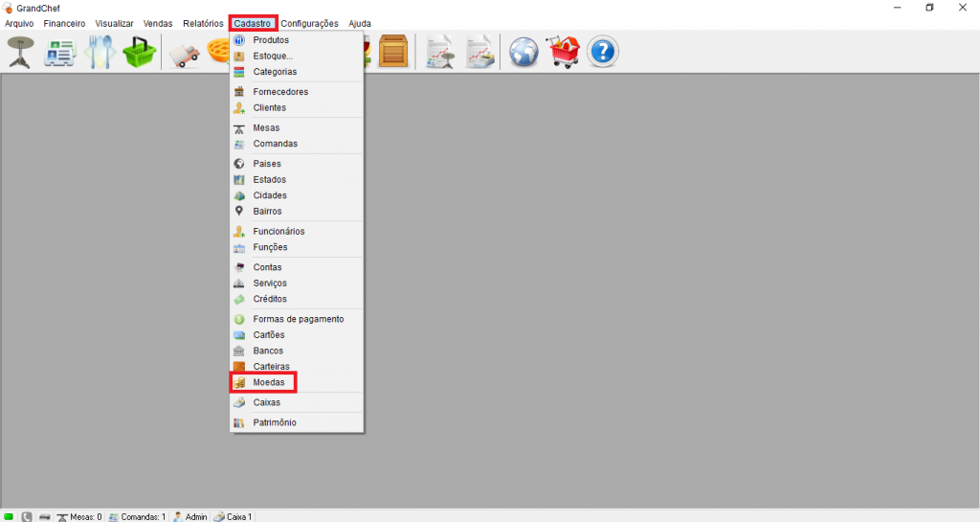980x522 pixels.
Task: Open the fork and spoon toolbar icon
Action: pos(100,52)
